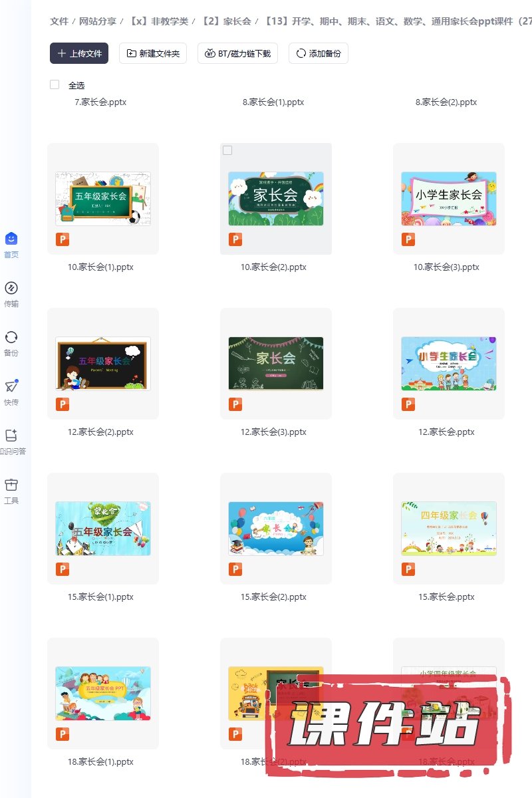532x798 pixels.
Task: Navigate to 网站分享 breadcrumb folder
Action: (x=97, y=21)
